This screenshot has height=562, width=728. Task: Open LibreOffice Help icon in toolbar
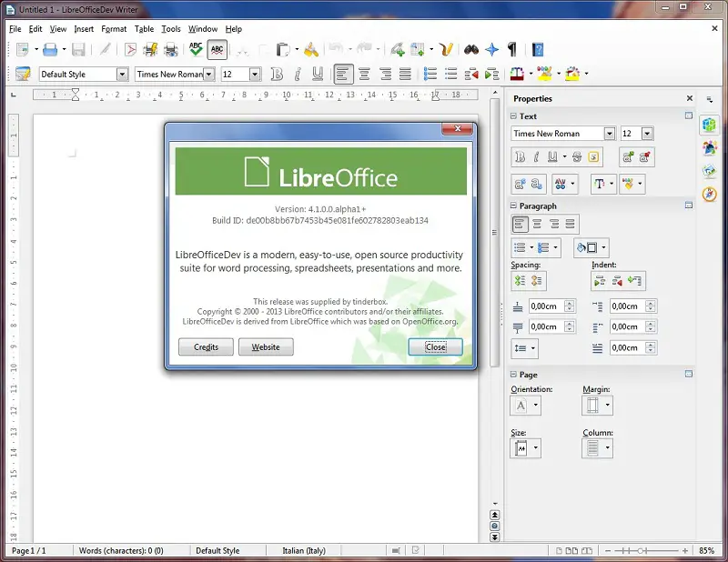[538, 49]
